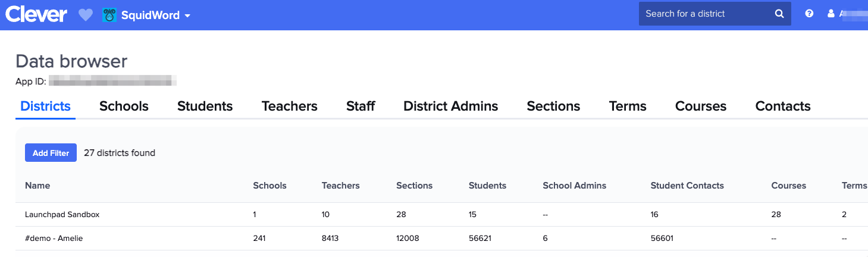Click the heart icon in header
The image size is (868, 257).
[86, 15]
